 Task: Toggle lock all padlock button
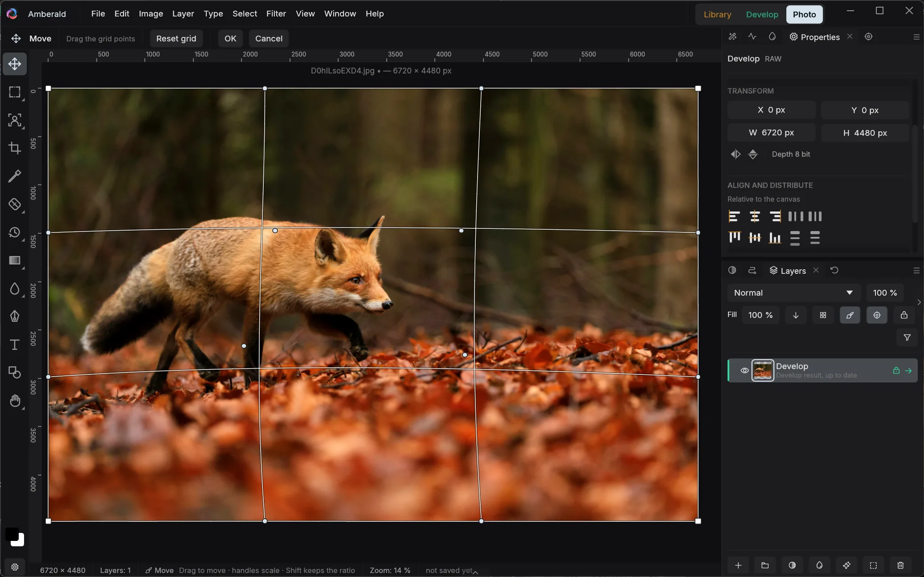click(904, 315)
